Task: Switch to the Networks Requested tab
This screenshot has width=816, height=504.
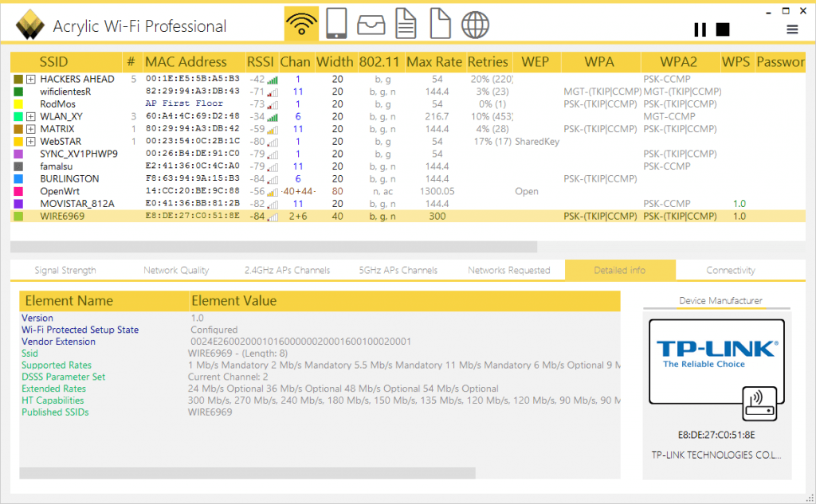Action: coord(509,271)
